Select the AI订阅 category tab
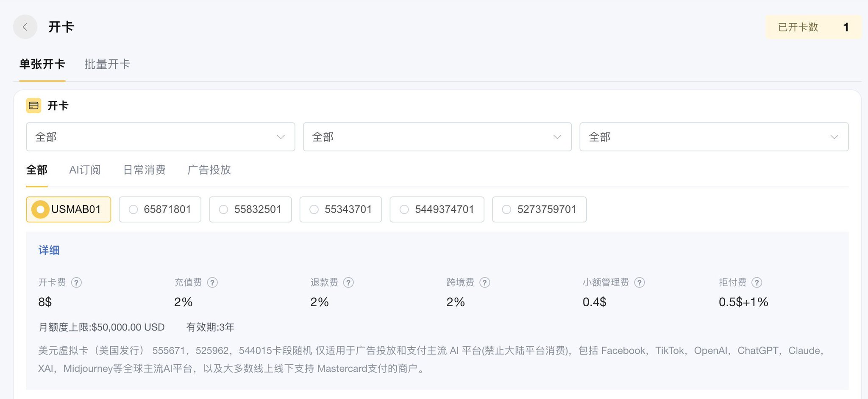 pyautogui.click(x=85, y=170)
